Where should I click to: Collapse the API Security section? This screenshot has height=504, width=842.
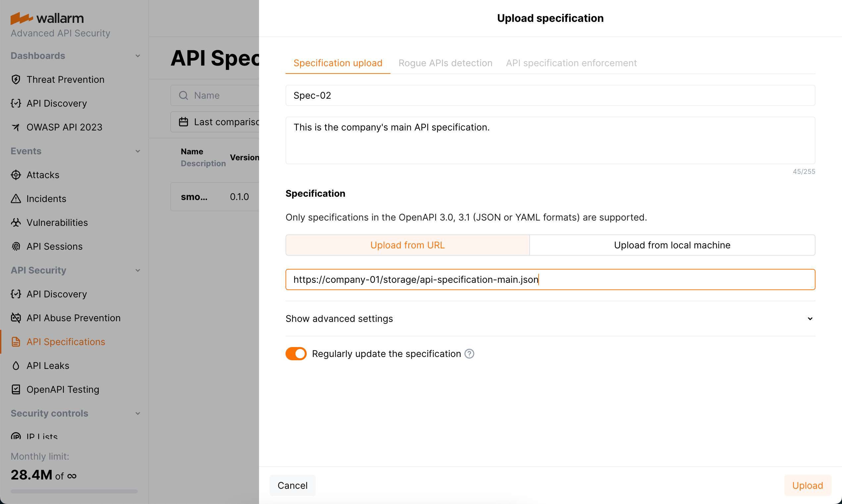[x=137, y=270]
